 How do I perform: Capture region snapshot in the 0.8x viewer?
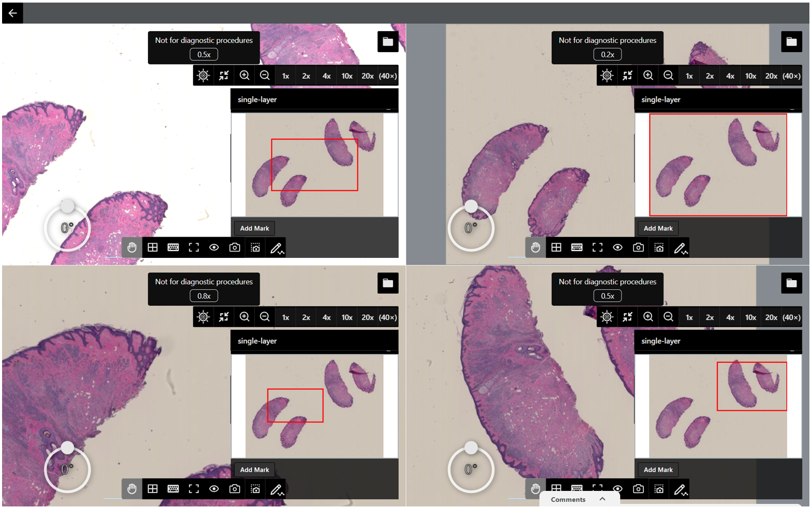coord(255,489)
